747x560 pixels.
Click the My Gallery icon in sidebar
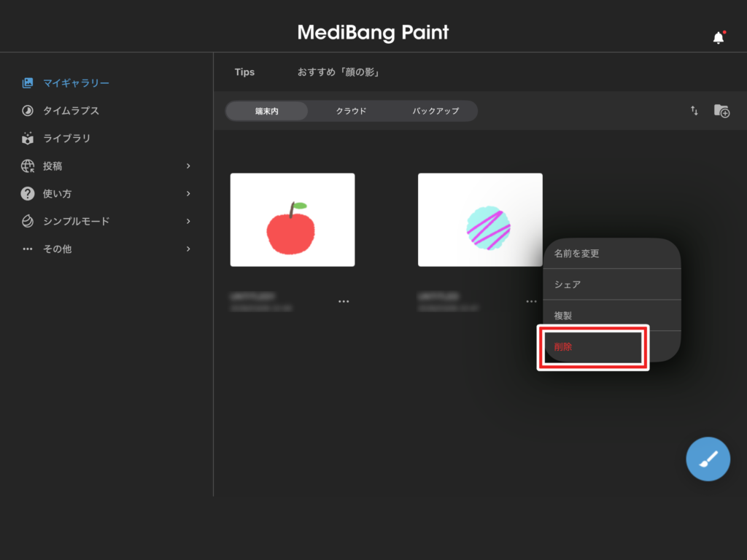pos(28,83)
